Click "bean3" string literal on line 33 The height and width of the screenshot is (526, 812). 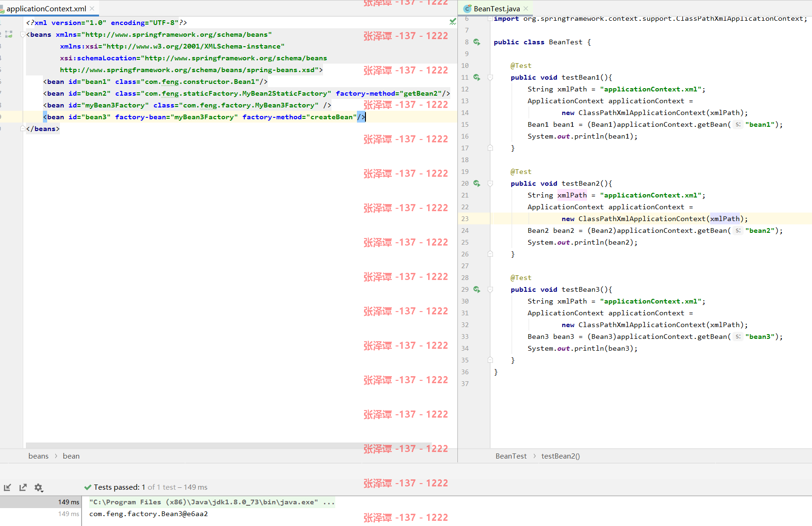tap(760, 337)
